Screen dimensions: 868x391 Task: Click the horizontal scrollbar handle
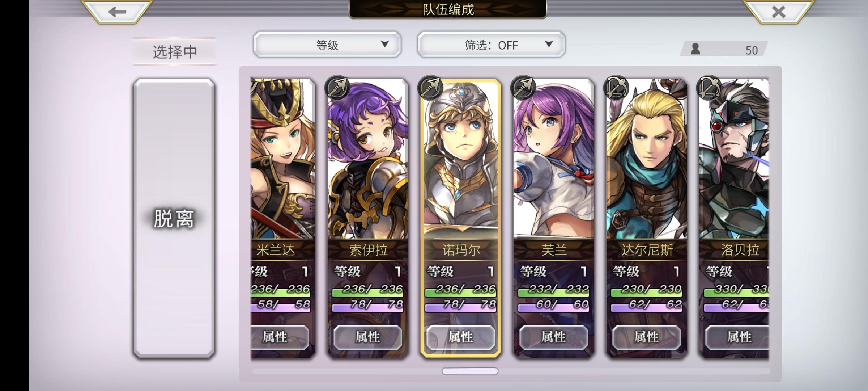click(x=470, y=371)
